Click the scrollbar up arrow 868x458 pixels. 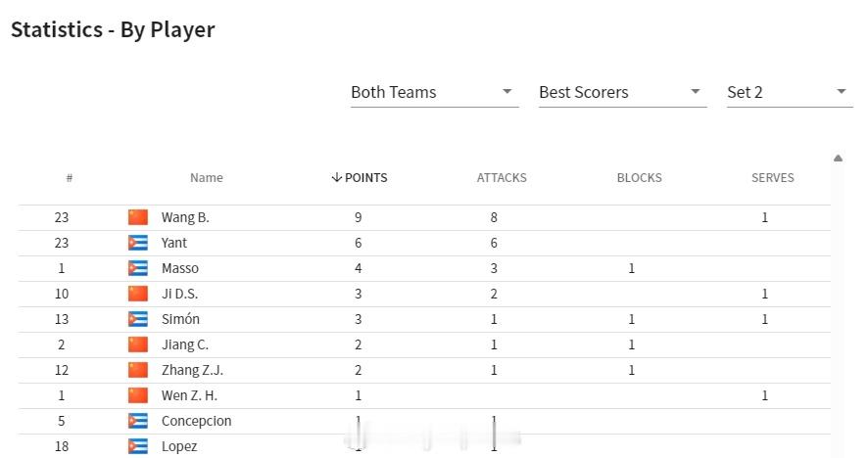tap(838, 159)
